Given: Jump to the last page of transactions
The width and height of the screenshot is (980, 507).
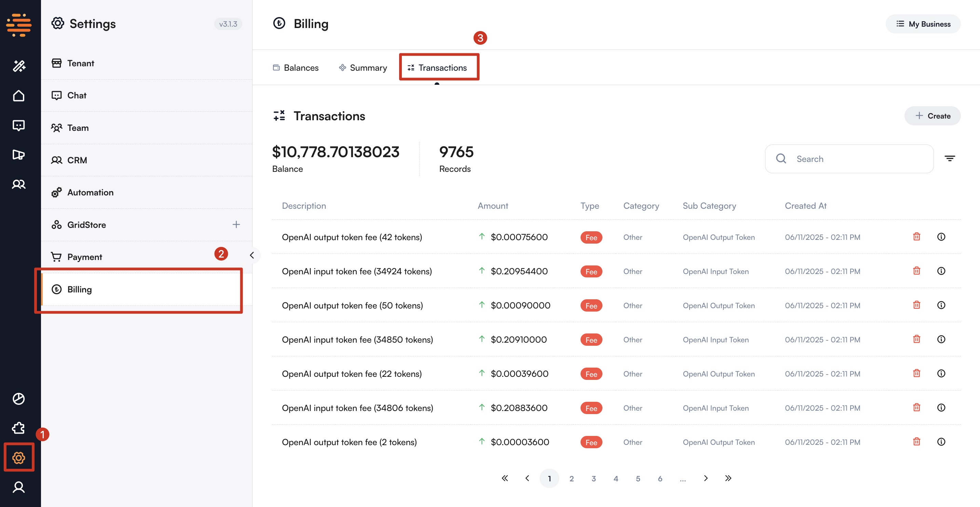Looking at the screenshot, I should click(x=728, y=479).
